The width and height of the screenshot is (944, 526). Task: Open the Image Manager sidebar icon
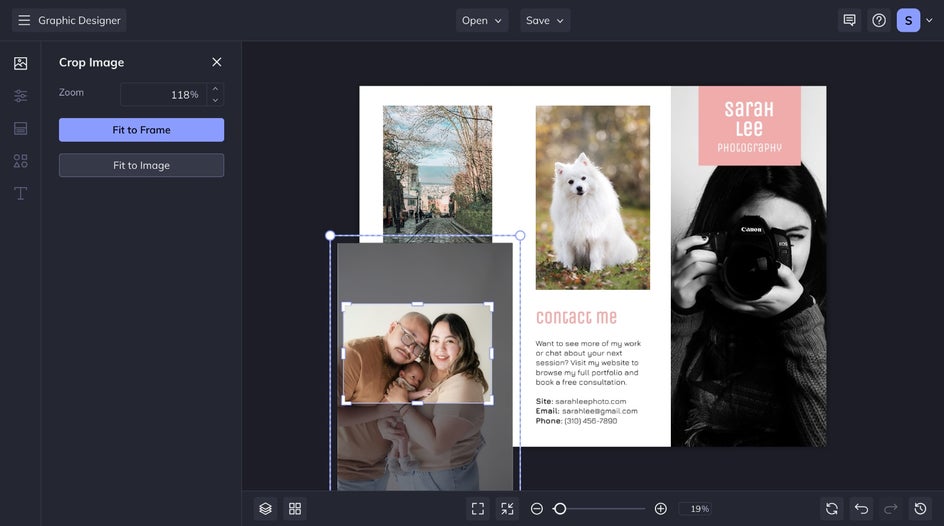pyautogui.click(x=20, y=63)
